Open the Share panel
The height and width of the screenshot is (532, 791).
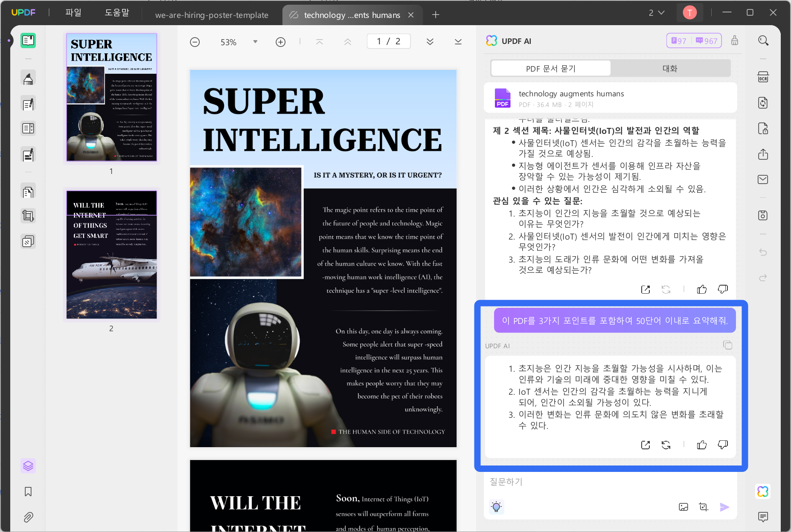pyautogui.click(x=763, y=154)
